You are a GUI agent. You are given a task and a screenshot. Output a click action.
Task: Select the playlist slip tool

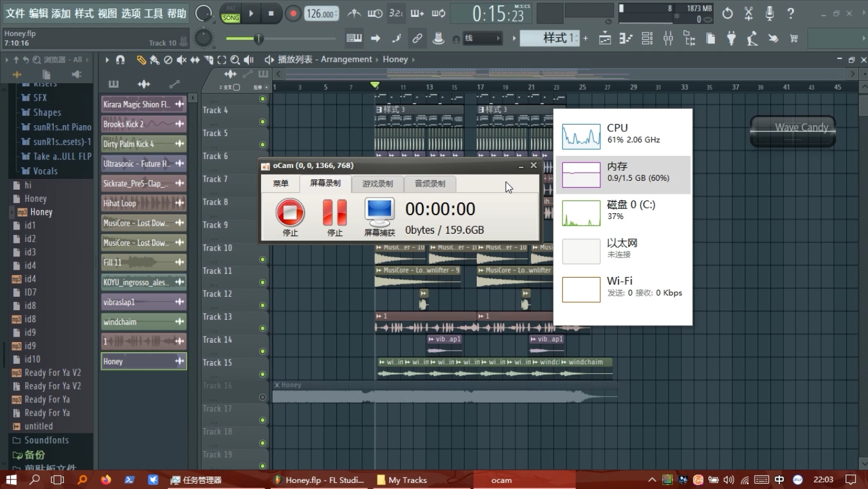(195, 60)
